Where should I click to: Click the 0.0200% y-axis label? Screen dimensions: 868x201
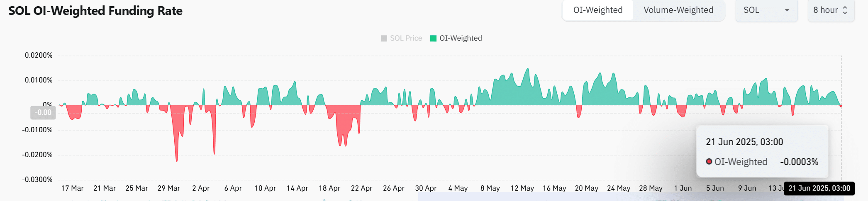(x=39, y=55)
